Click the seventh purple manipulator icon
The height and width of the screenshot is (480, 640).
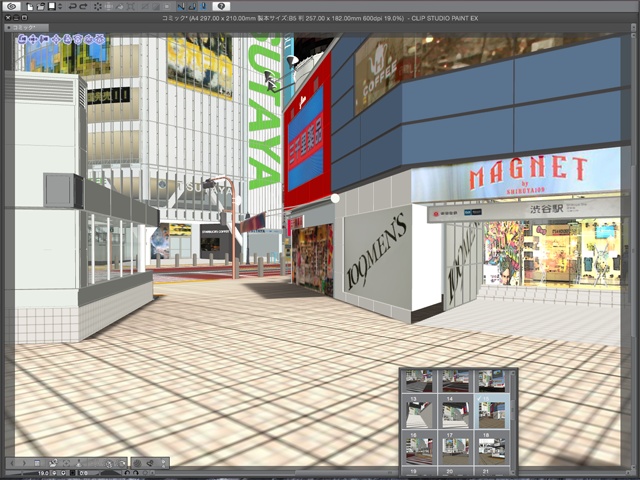tap(87, 39)
